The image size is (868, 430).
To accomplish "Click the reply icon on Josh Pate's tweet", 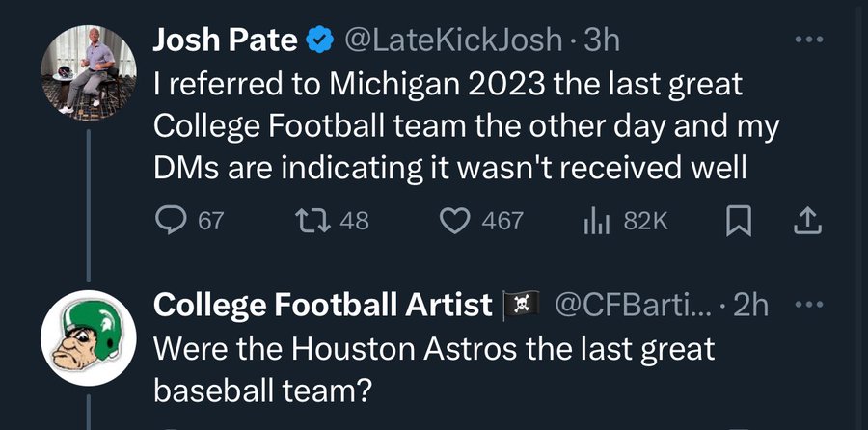I will click(171, 221).
